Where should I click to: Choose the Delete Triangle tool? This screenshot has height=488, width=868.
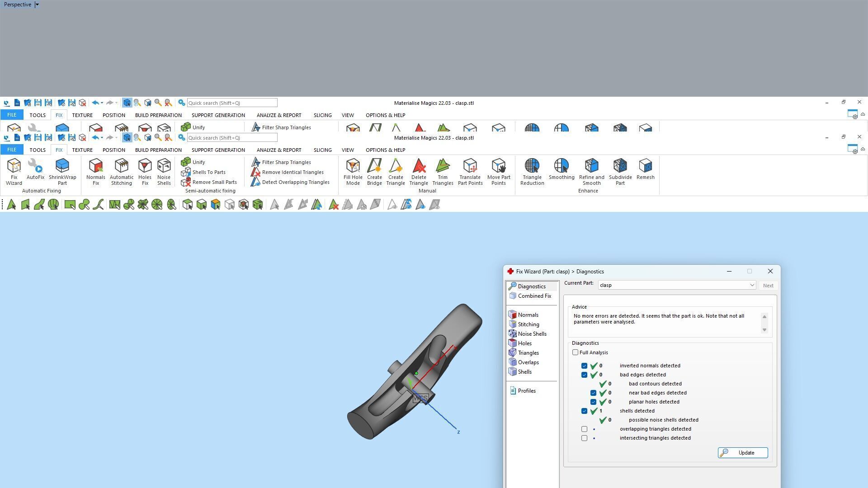pyautogui.click(x=419, y=171)
